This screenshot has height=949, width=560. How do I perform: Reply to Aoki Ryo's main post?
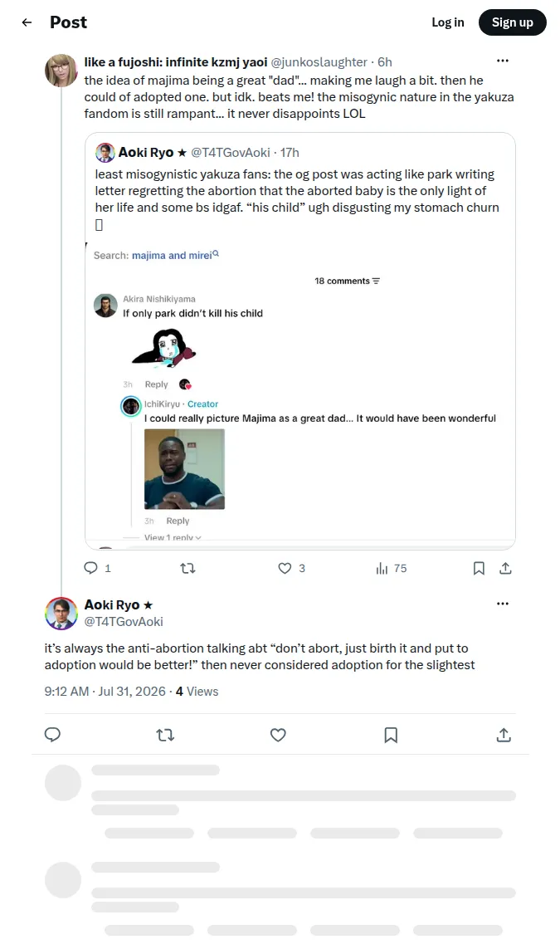(52, 735)
